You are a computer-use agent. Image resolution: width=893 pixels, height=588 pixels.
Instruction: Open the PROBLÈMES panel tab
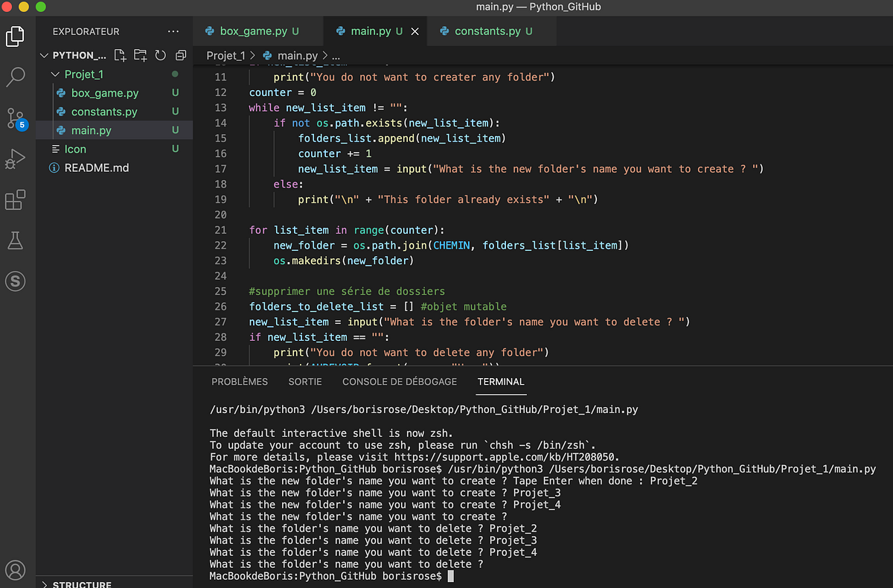click(x=240, y=381)
